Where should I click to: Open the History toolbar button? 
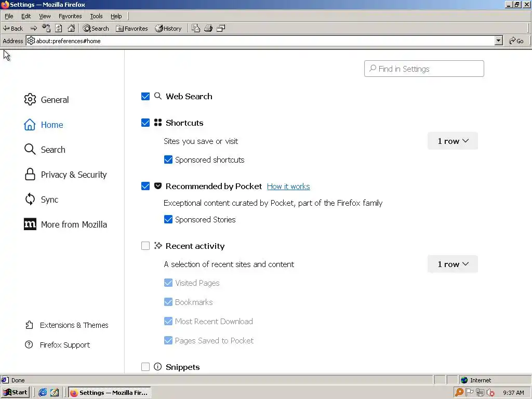[168, 29]
